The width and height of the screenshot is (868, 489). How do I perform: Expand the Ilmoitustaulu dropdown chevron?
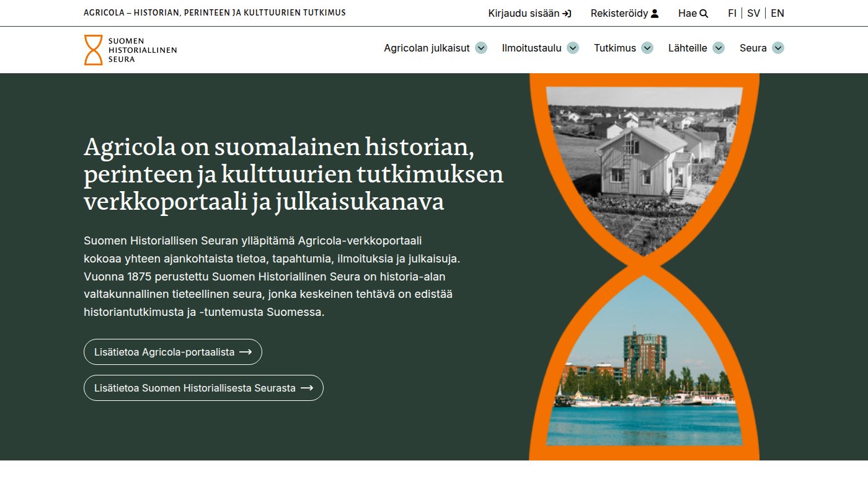[x=573, y=48]
